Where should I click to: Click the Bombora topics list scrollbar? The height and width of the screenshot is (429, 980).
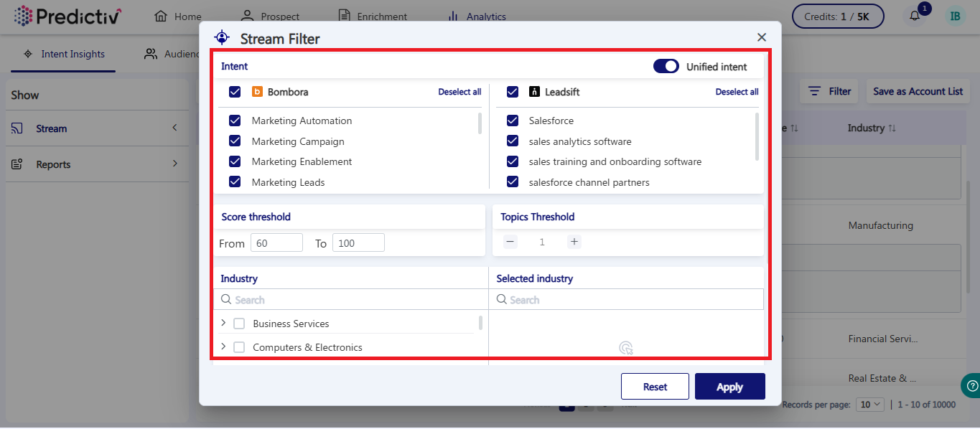tap(480, 123)
